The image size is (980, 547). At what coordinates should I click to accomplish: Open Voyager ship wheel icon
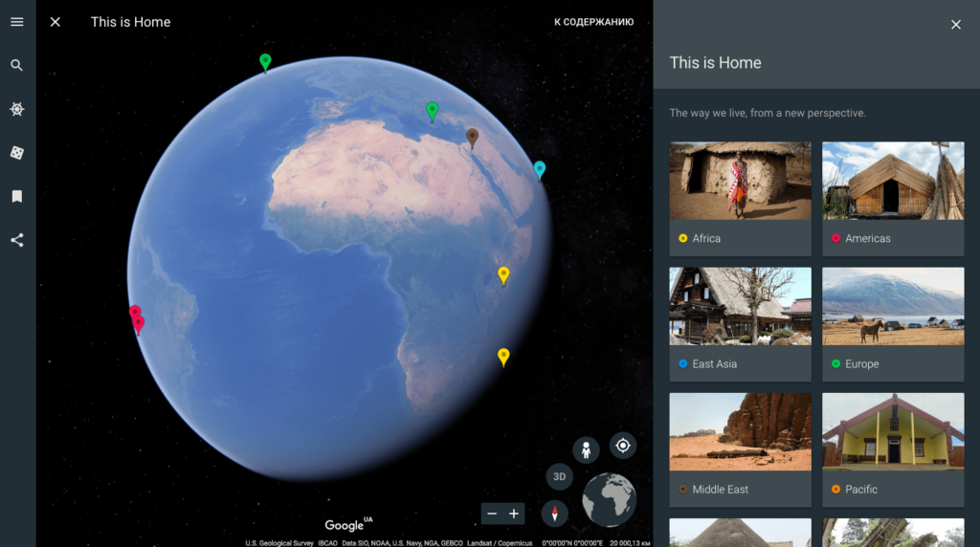17,109
